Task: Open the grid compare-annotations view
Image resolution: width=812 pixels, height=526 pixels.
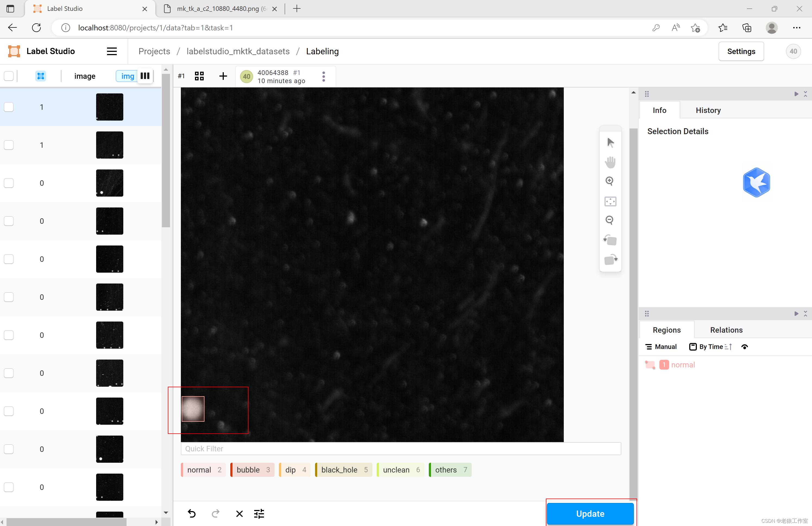Action: tap(199, 76)
